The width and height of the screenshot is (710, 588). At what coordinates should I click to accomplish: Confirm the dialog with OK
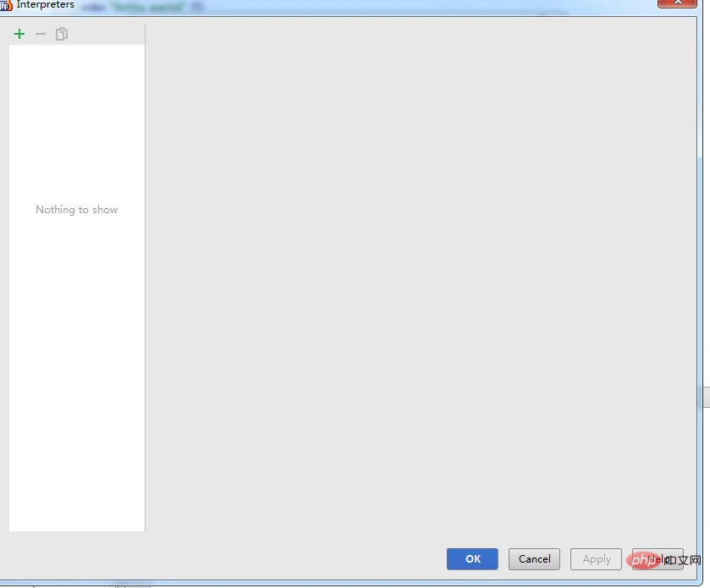pyautogui.click(x=472, y=558)
